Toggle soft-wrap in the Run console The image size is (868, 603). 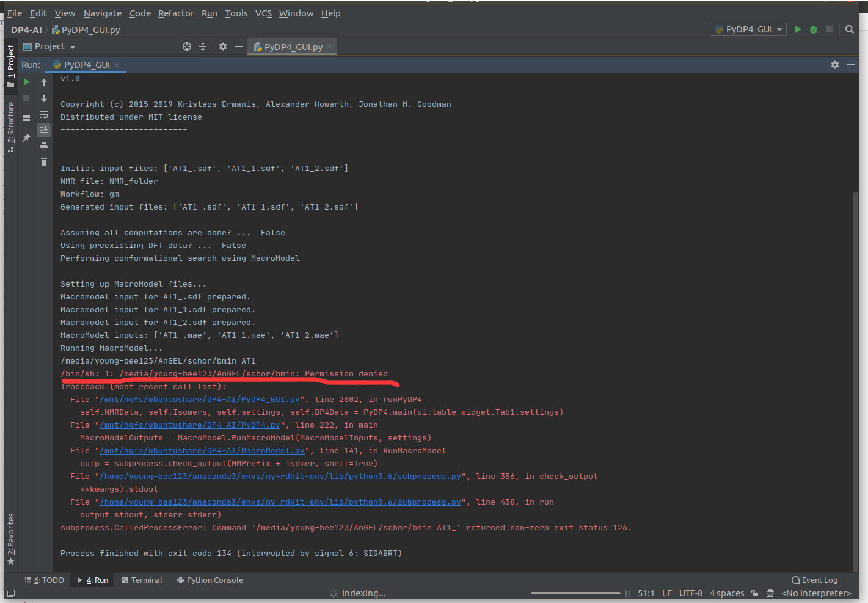44,114
